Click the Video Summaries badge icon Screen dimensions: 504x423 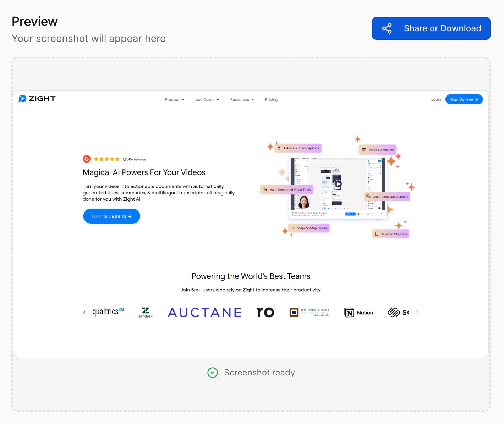(364, 149)
